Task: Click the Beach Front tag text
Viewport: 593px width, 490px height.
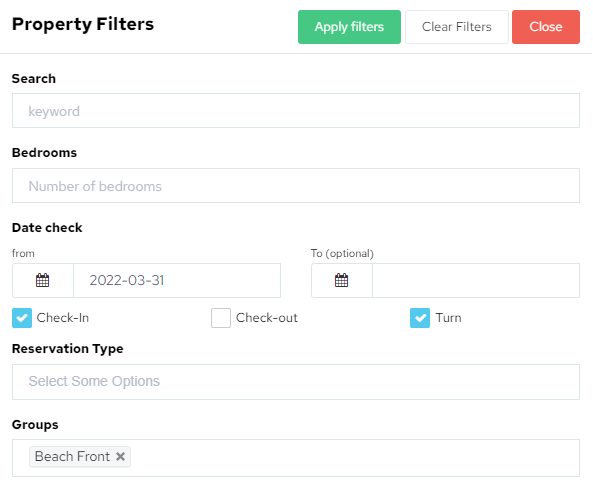Action: click(72, 457)
